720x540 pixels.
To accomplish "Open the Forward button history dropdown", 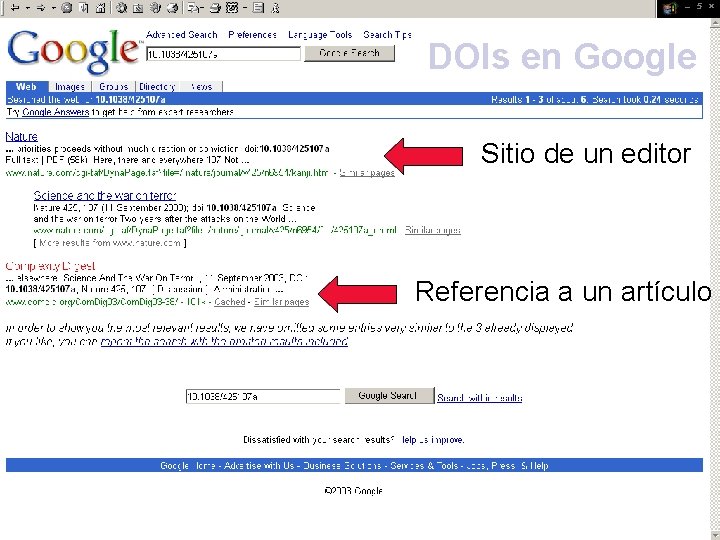I will tap(53, 7).
